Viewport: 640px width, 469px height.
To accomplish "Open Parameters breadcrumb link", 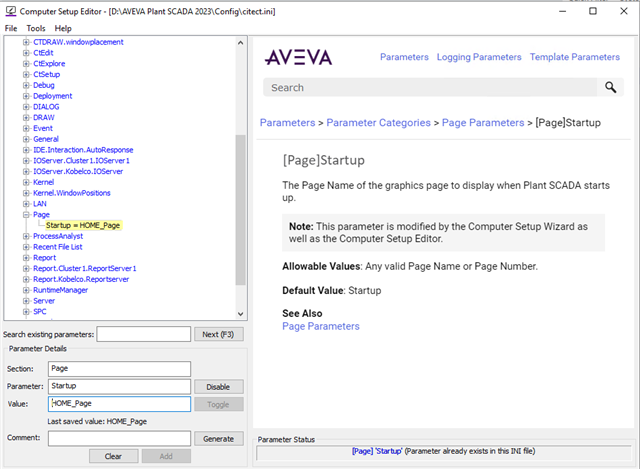I will pyautogui.click(x=287, y=123).
